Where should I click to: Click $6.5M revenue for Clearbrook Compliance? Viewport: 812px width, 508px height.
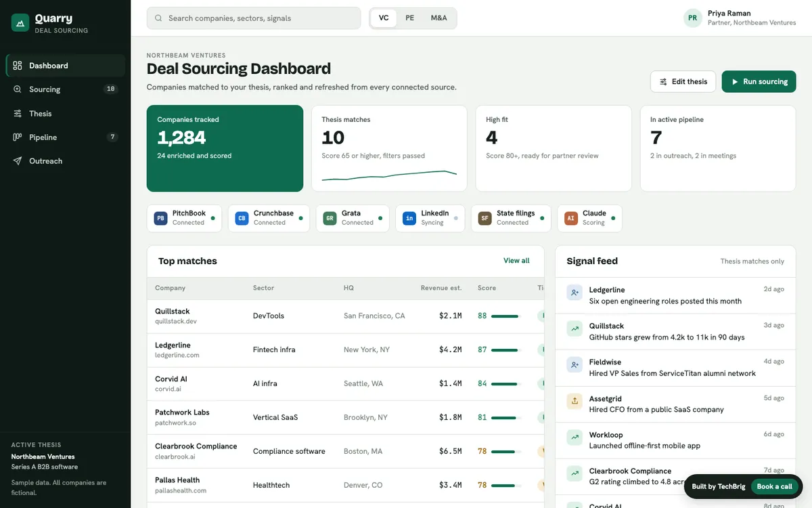coord(450,451)
